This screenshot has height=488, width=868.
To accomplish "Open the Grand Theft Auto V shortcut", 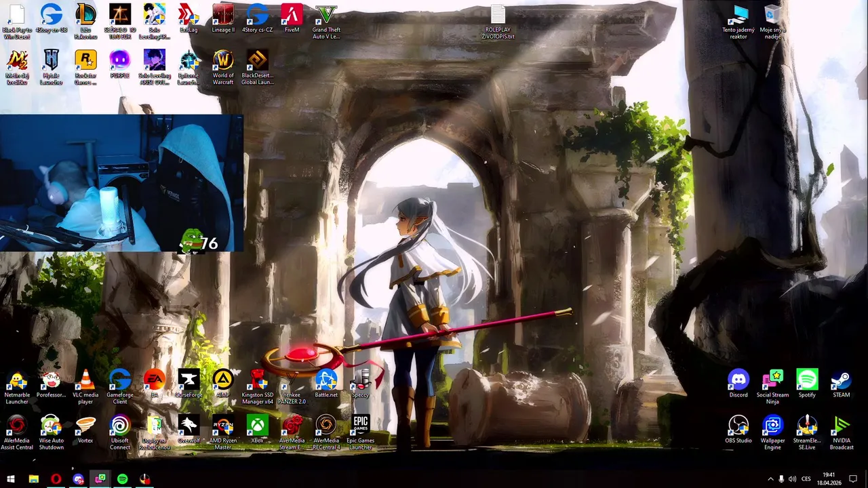I will coord(326,22).
